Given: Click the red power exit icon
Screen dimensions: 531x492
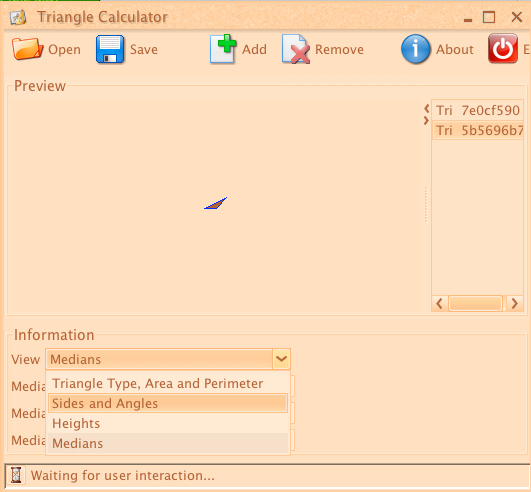Looking at the screenshot, I should click(x=503, y=49).
